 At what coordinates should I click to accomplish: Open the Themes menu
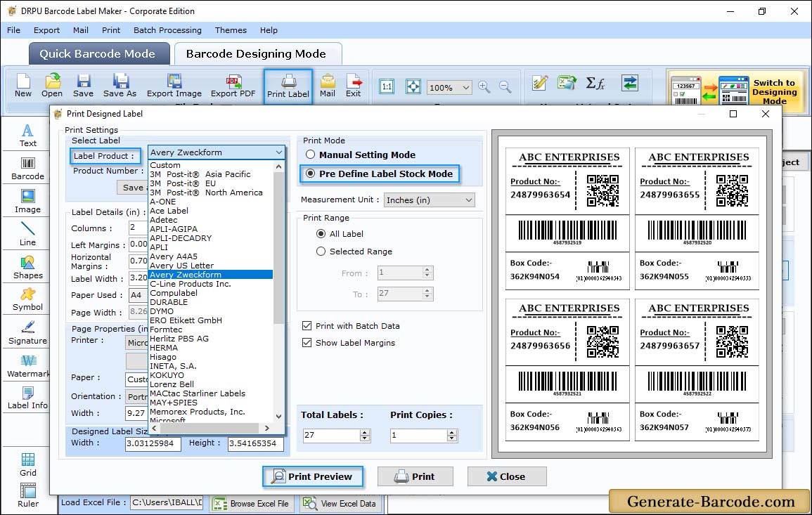click(x=231, y=30)
